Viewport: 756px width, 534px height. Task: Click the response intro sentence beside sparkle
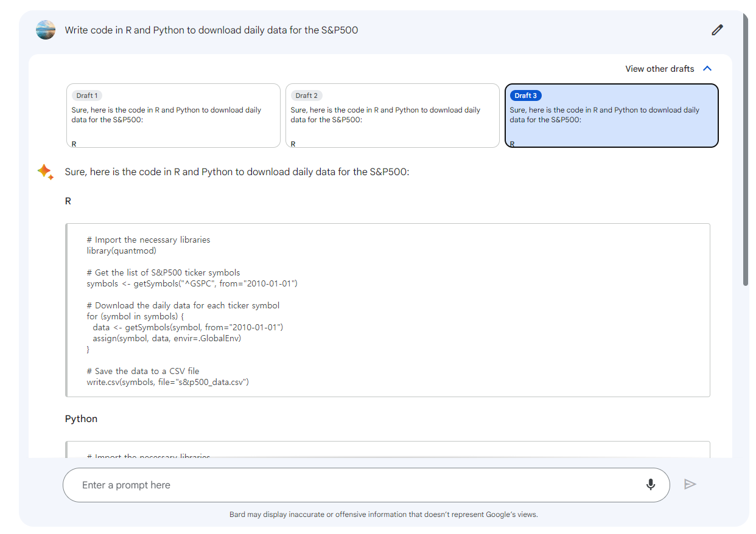tap(237, 172)
